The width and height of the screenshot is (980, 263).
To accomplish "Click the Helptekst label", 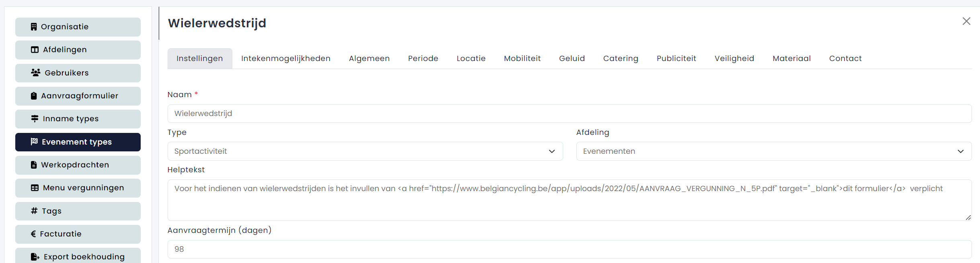I will (186, 170).
